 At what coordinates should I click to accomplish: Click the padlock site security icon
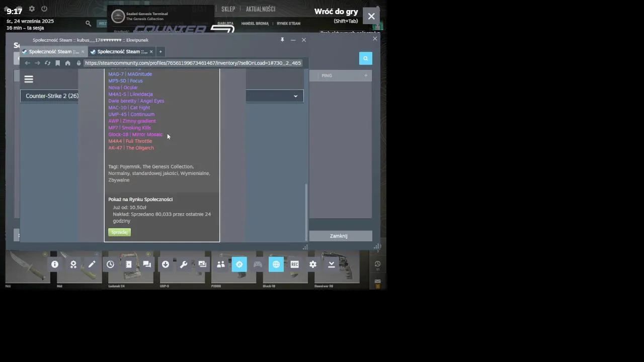click(x=78, y=63)
